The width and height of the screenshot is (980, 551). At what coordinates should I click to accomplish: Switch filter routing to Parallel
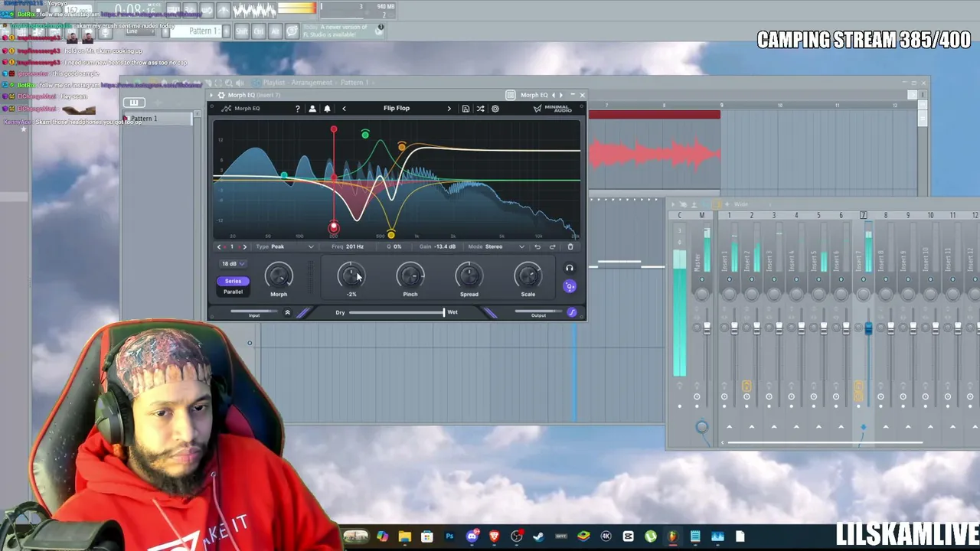pyautogui.click(x=233, y=292)
